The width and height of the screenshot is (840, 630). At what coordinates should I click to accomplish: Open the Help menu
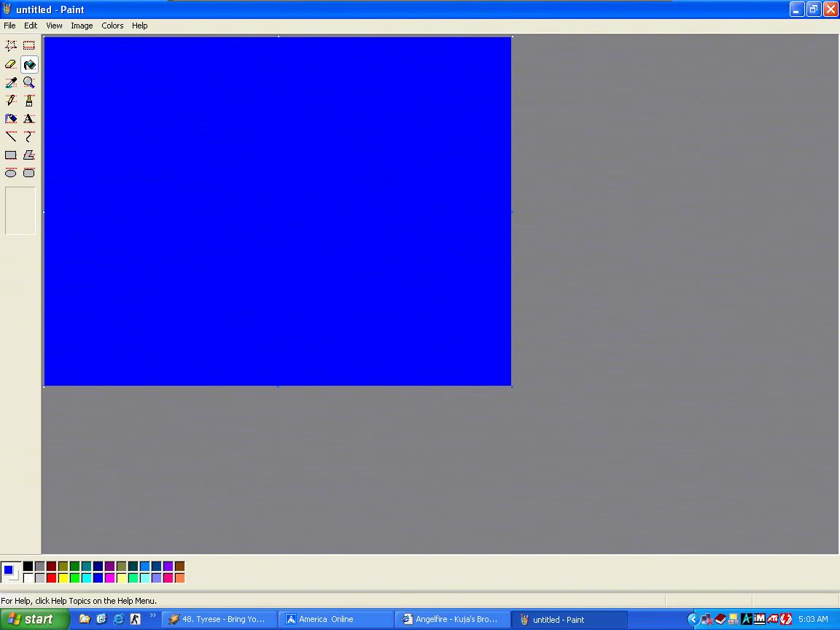(x=140, y=26)
